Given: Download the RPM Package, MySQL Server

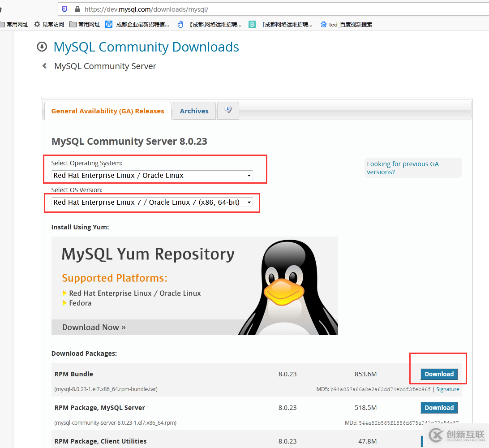Looking at the screenshot, I should point(439,408).
